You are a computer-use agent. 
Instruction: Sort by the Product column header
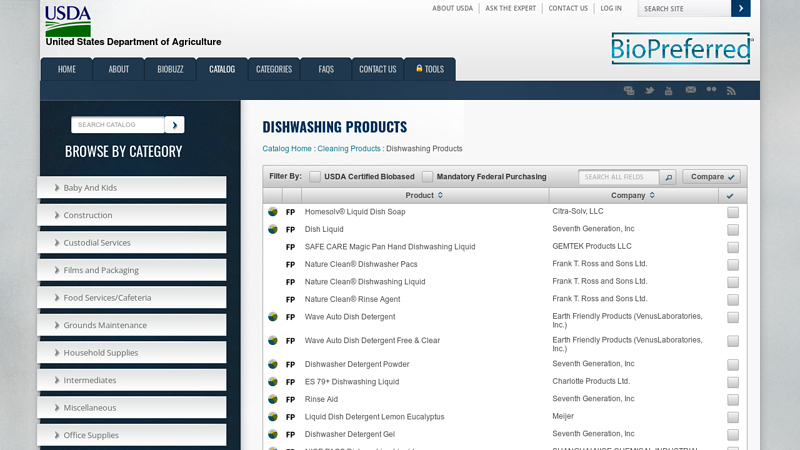[424, 195]
